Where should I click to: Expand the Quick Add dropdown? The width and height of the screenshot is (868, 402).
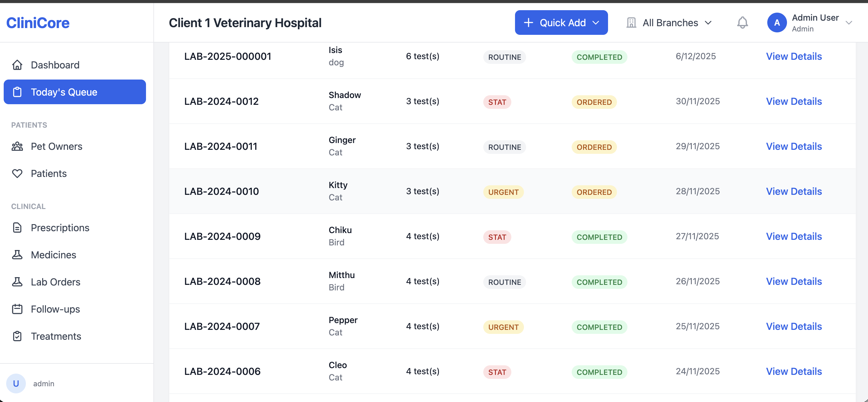click(x=561, y=23)
